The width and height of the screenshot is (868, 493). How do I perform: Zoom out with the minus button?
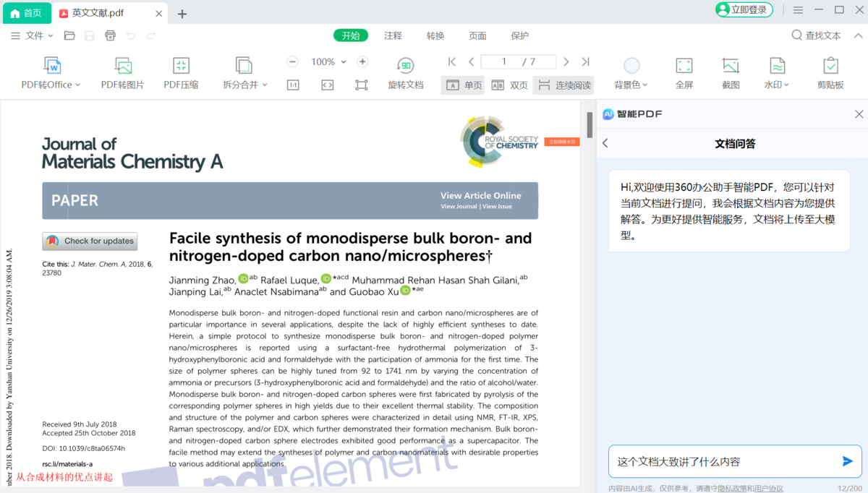click(x=292, y=62)
